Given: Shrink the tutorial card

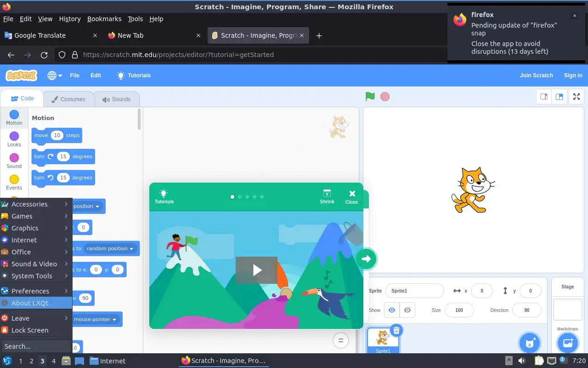Looking at the screenshot, I should click(x=327, y=196).
